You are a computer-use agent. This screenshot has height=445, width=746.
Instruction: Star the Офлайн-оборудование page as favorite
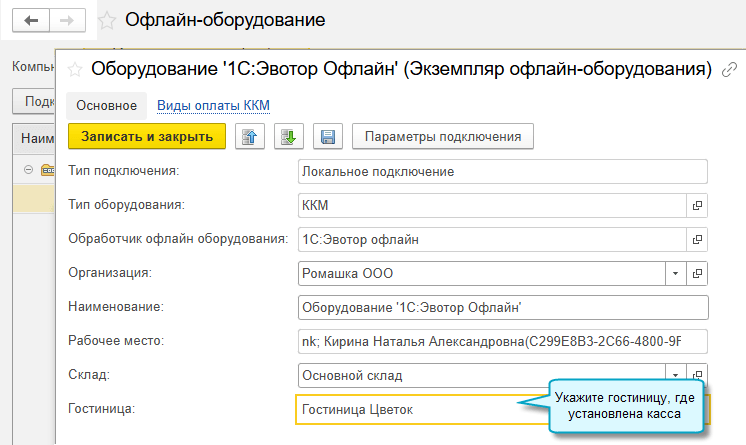tap(108, 20)
